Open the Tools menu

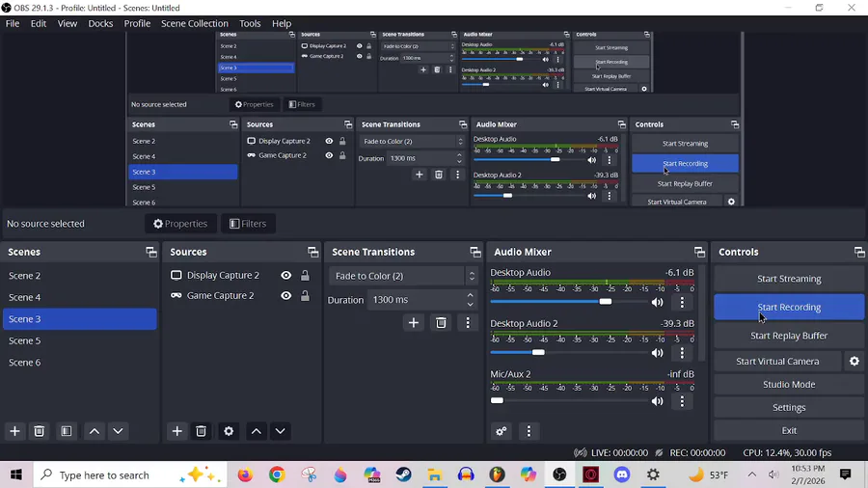coord(250,23)
